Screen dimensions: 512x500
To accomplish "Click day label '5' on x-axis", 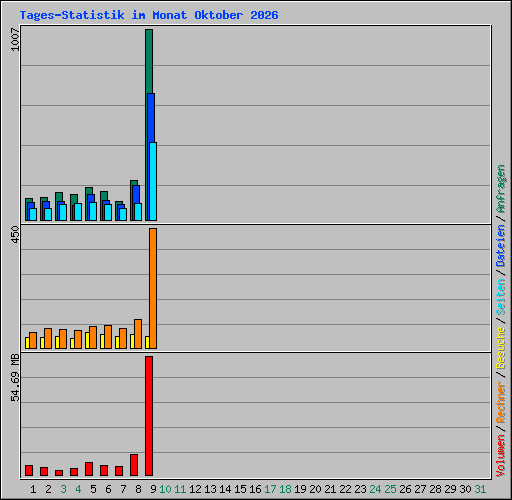I will [x=93, y=489].
